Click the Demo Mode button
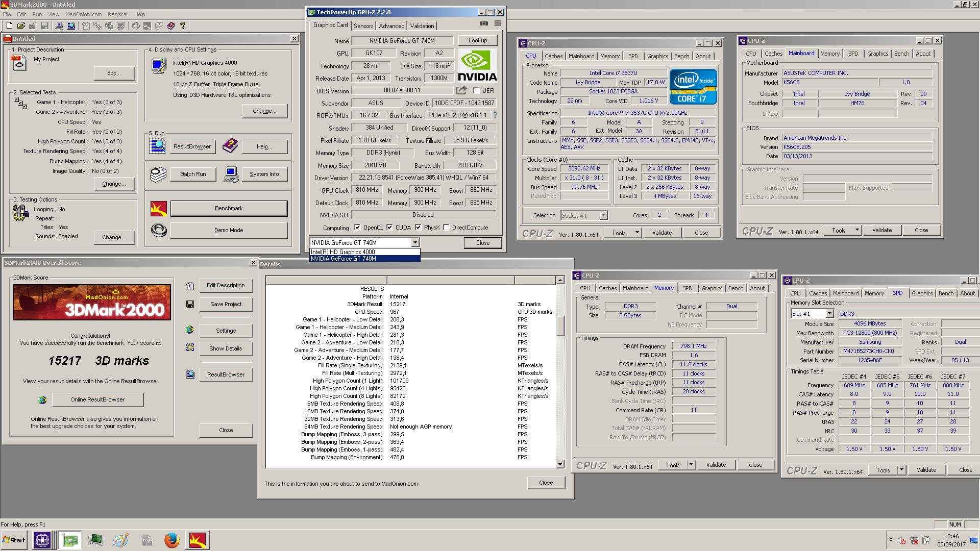 (229, 230)
